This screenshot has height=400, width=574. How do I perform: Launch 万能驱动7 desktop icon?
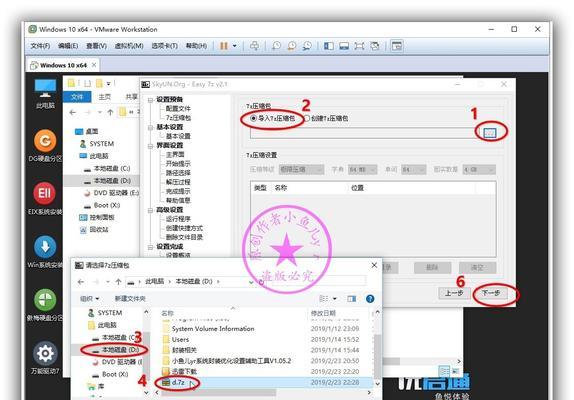pyautogui.click(x=45, y=358)
